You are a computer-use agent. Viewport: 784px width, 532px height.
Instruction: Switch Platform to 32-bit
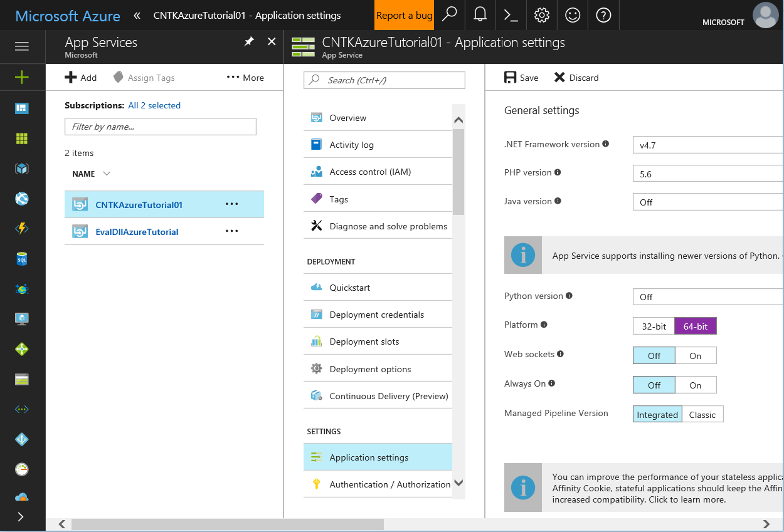point(654,326)
